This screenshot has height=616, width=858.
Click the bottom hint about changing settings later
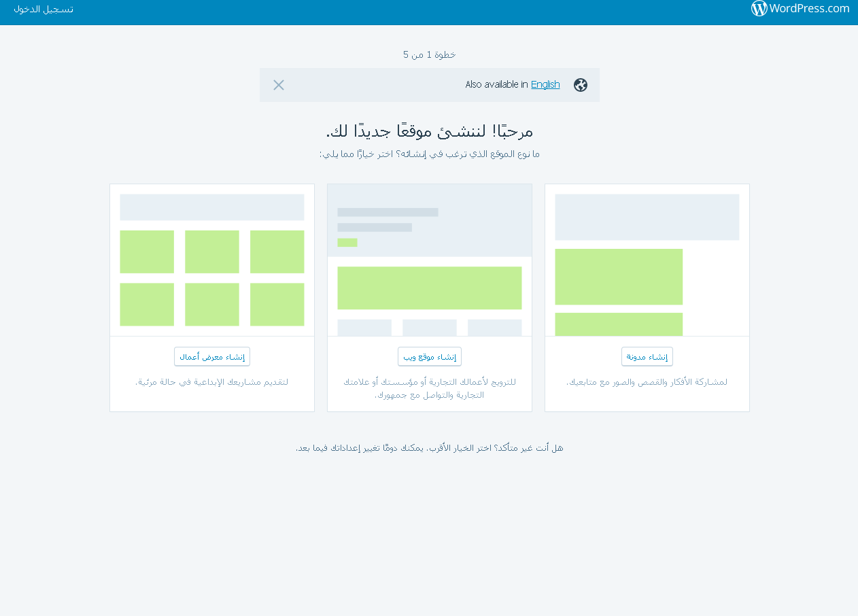coord(429,447)
